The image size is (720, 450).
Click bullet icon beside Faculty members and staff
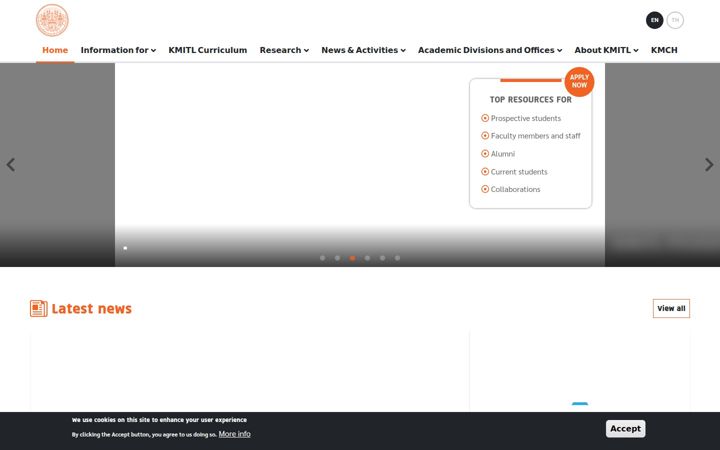click(x=485, y=135)
